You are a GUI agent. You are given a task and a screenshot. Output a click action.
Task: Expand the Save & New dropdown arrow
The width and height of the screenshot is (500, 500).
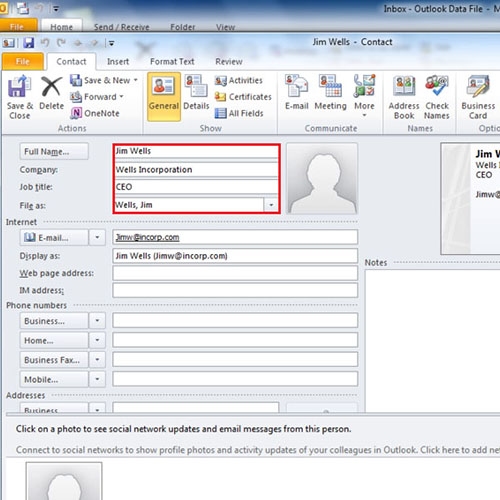136,80
